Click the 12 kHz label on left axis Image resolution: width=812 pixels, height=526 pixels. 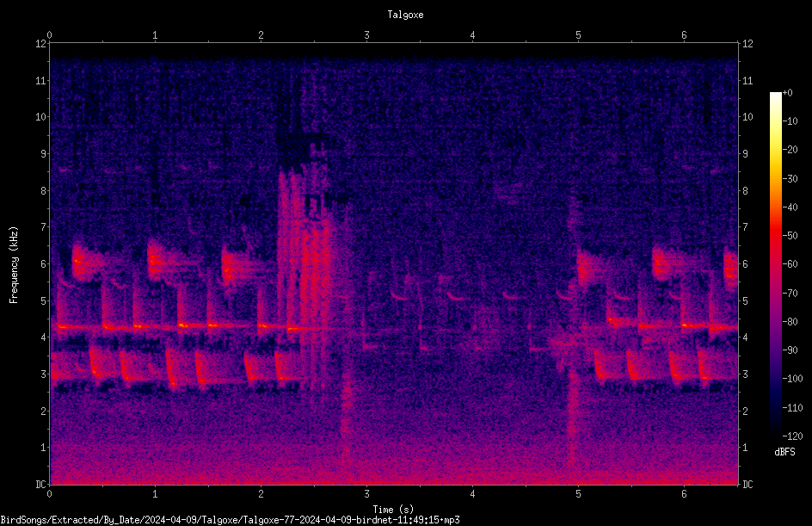click(x=40, y=44)
